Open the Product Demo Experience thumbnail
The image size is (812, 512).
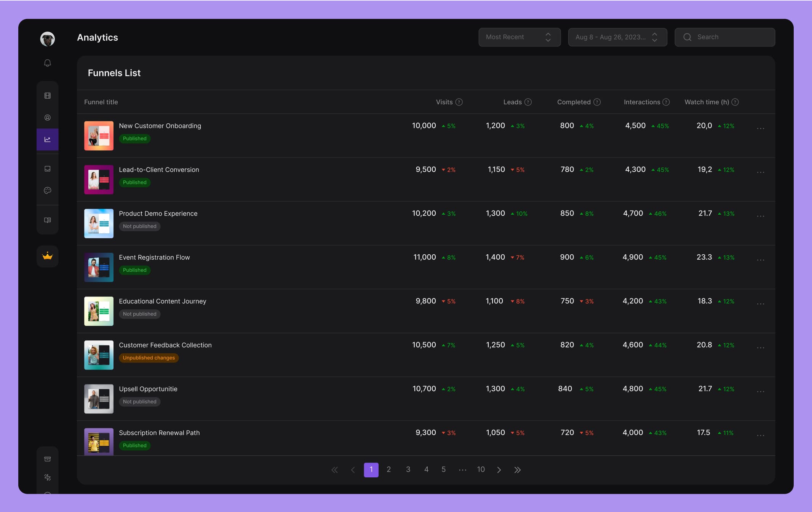[x=99, y=223]
